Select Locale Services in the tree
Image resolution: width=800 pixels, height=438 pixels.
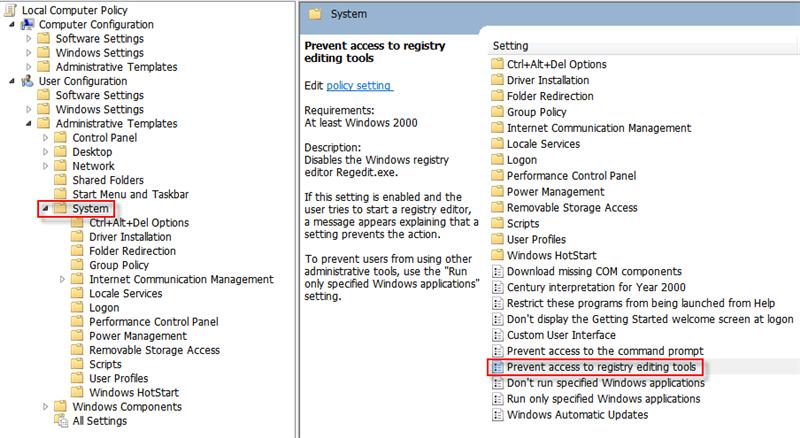(126, 294)
